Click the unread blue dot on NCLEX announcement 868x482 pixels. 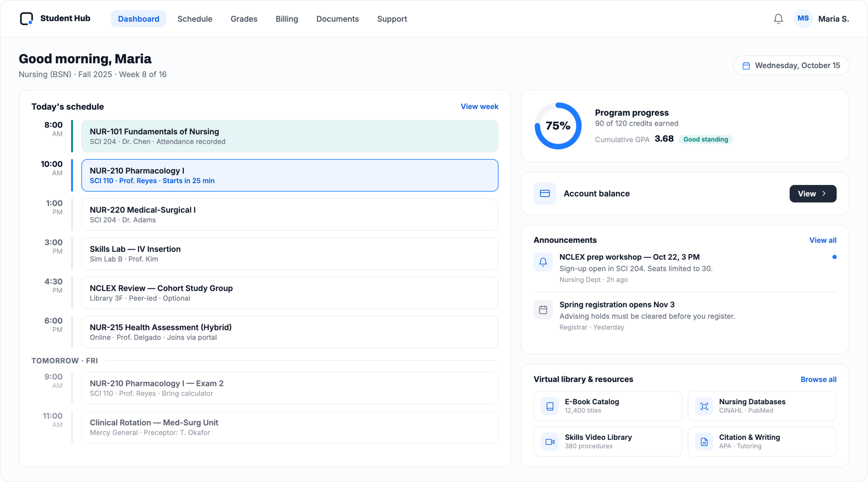tap(834, 257)
